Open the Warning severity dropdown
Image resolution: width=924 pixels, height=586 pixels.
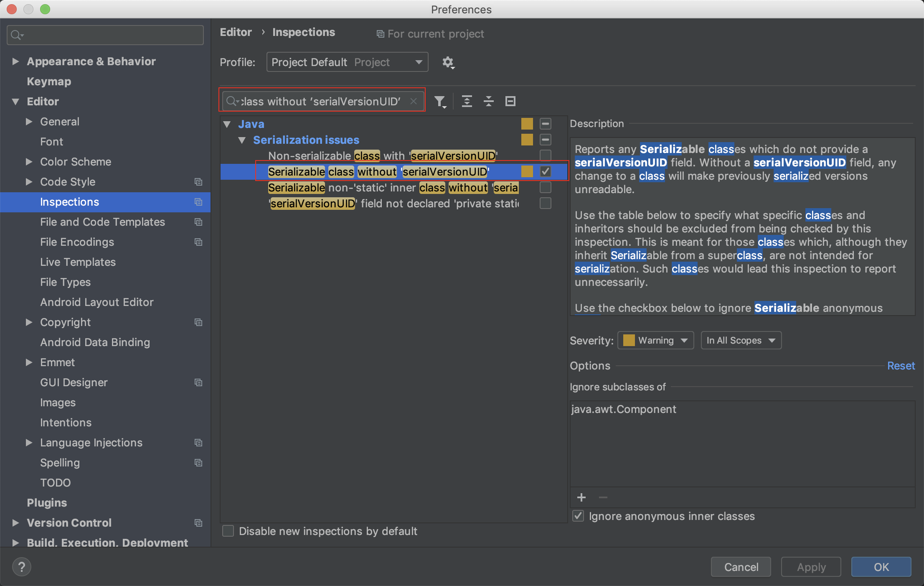coord(655,340)
